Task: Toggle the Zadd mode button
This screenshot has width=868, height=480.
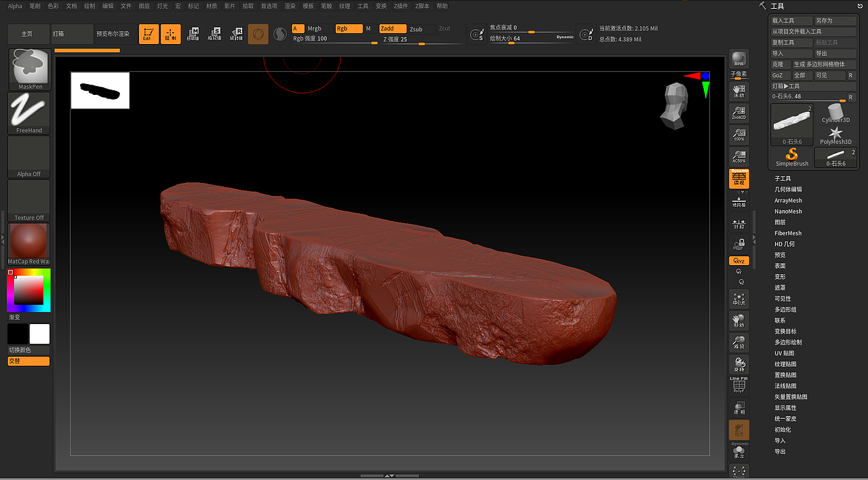Action: (393, 29)
